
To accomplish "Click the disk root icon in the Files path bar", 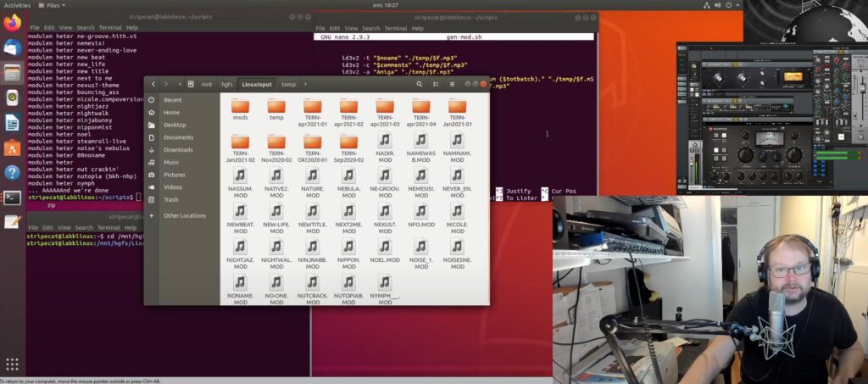I will [x=191, y=84].
